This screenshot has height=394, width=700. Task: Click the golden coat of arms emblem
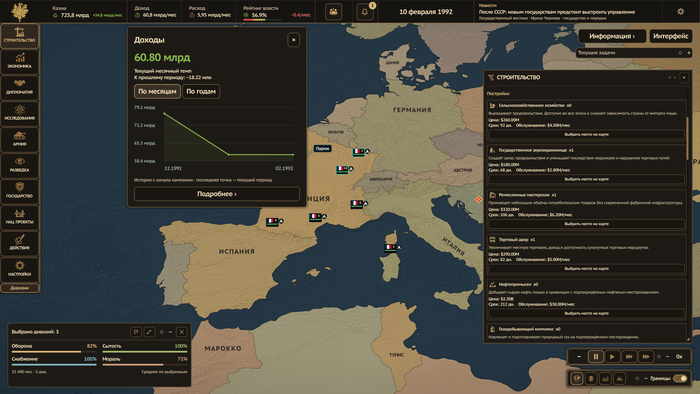20,11
